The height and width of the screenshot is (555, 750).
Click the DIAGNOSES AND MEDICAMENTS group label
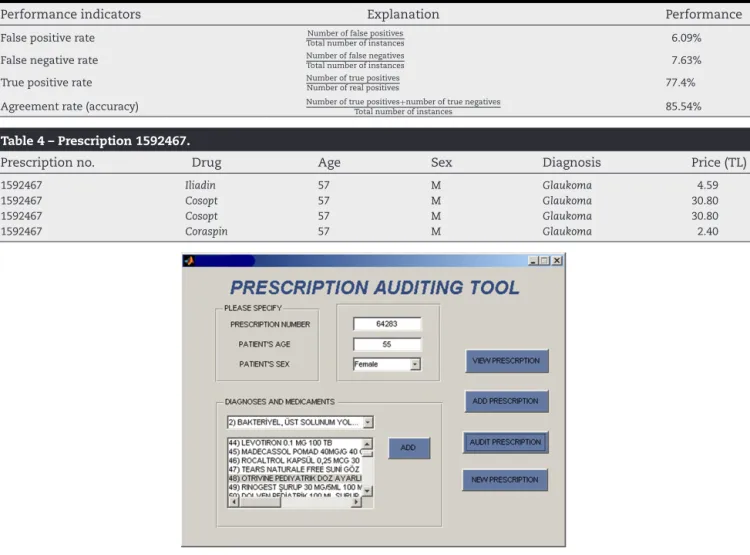pyautogui.click(x=280, y=402)
